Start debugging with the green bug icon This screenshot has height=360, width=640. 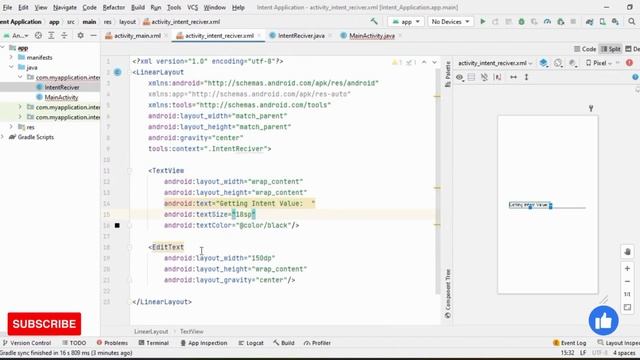(x=521, y=22)
